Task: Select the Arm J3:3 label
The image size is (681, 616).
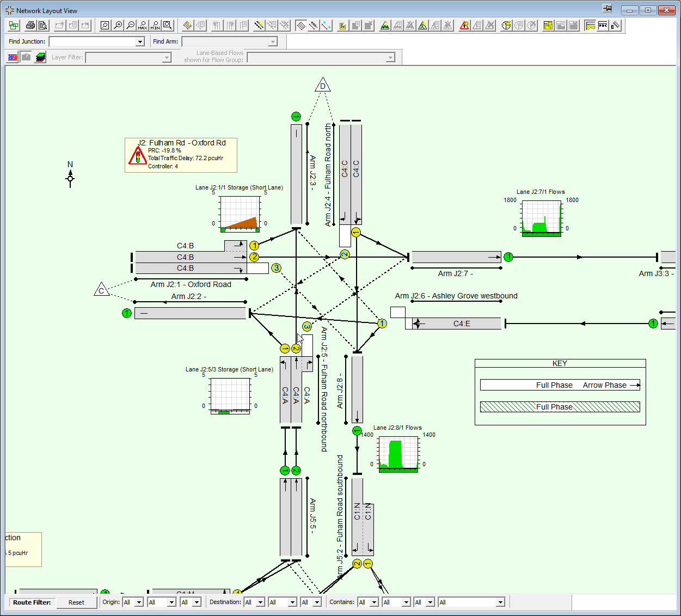Action: (656, 273)
